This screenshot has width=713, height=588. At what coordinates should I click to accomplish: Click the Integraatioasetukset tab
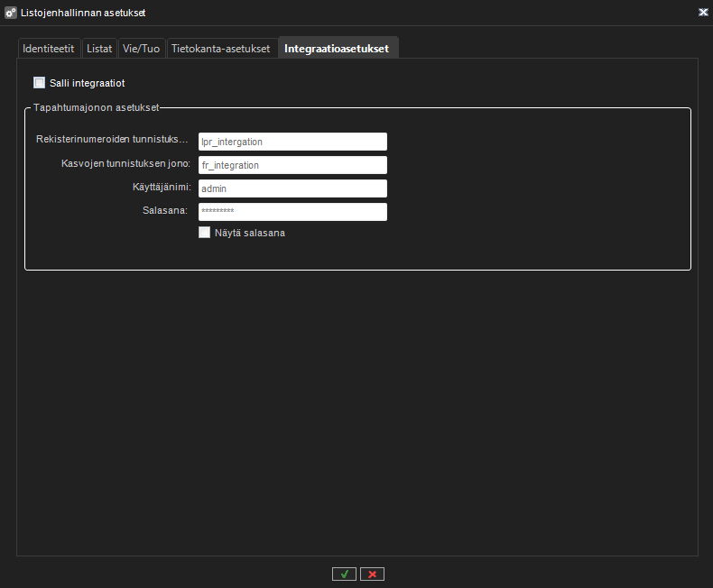[337, 49]
